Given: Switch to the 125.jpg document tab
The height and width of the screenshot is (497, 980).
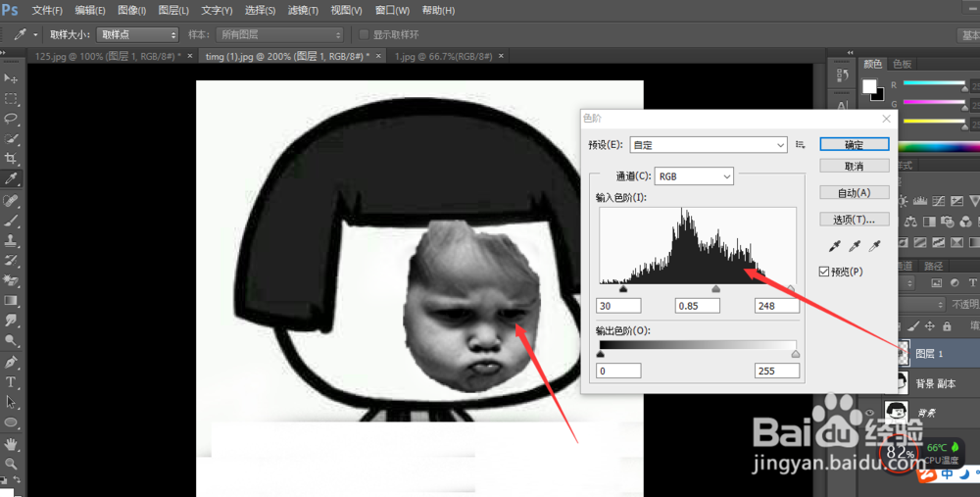Looking at the screenshot, I should click(108, 56).
